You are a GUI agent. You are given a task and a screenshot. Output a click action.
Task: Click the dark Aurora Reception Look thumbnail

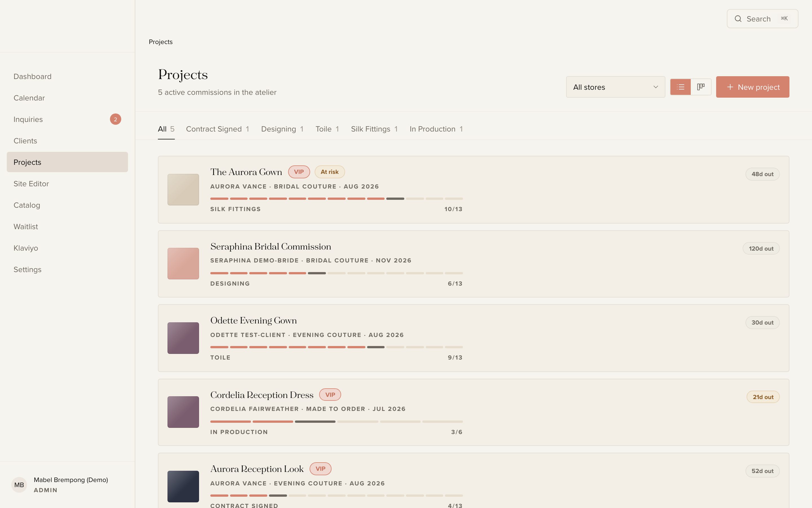(183, 487)
